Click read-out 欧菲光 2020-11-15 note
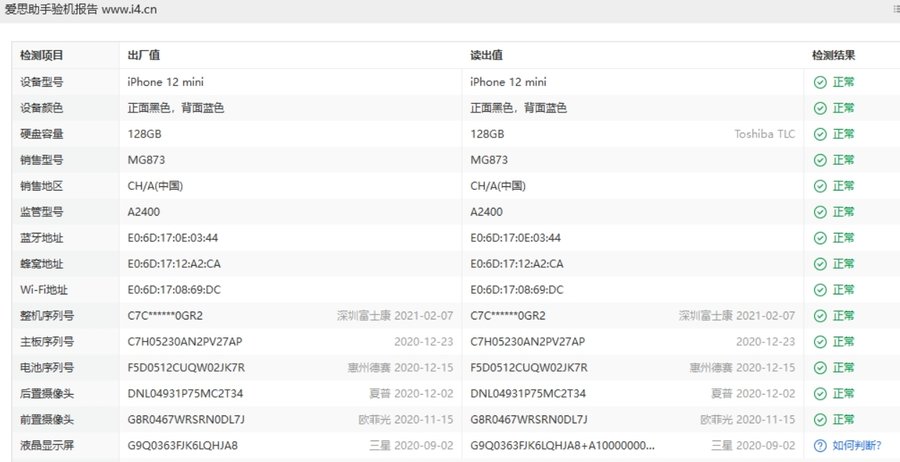This screenshot has height=462, width=900. pyautogui.click(x=748, y=420)
